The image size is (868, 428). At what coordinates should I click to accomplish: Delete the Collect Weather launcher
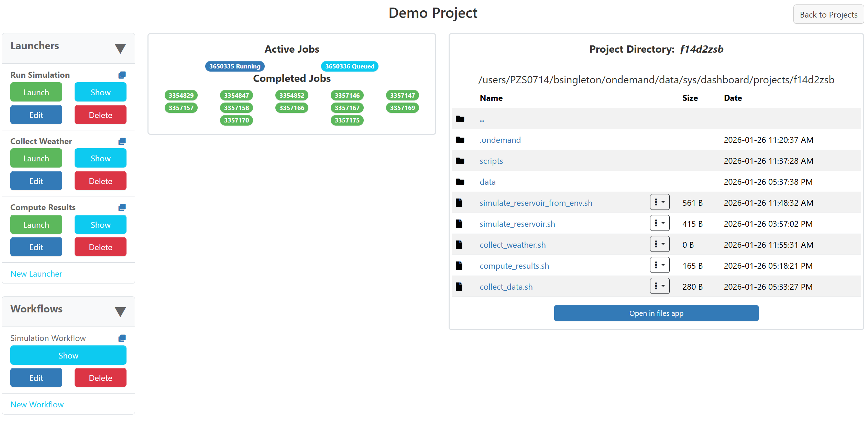[x=100, y=181]
